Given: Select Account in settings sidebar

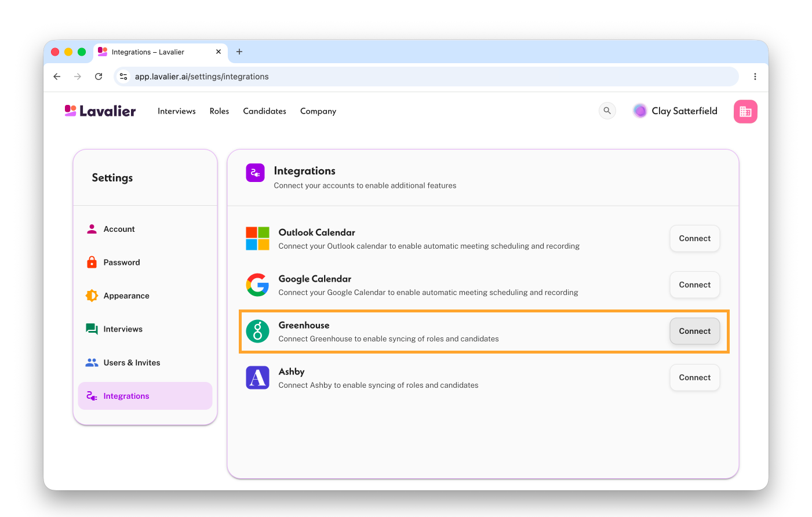Looking at the screenshot, I should pyautogui.click(x=145, y=229).
